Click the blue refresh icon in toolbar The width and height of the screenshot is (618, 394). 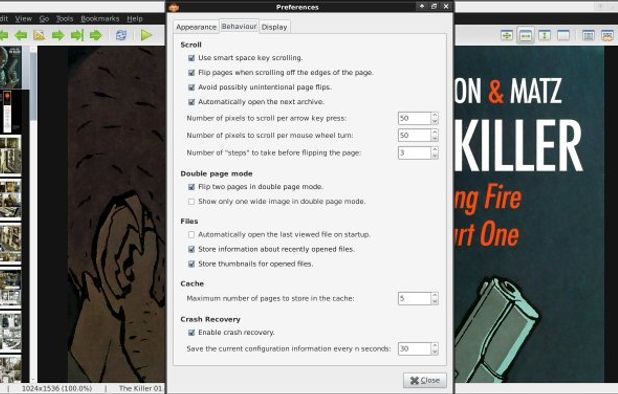pos(121,35)
